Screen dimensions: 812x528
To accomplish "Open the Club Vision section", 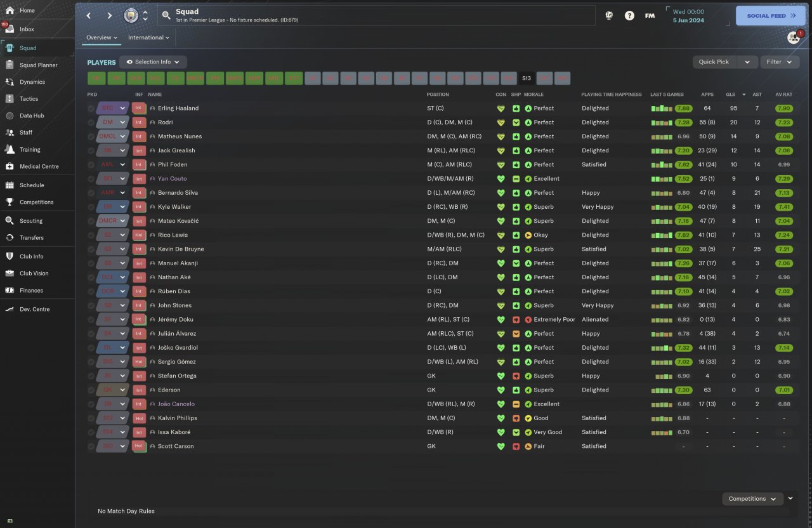I will point(34,274).
